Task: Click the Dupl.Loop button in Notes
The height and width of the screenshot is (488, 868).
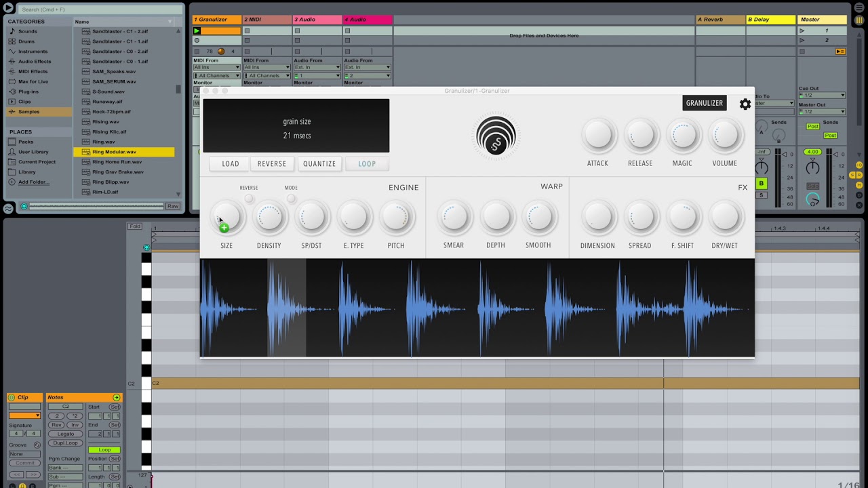Action: [66, 443]
